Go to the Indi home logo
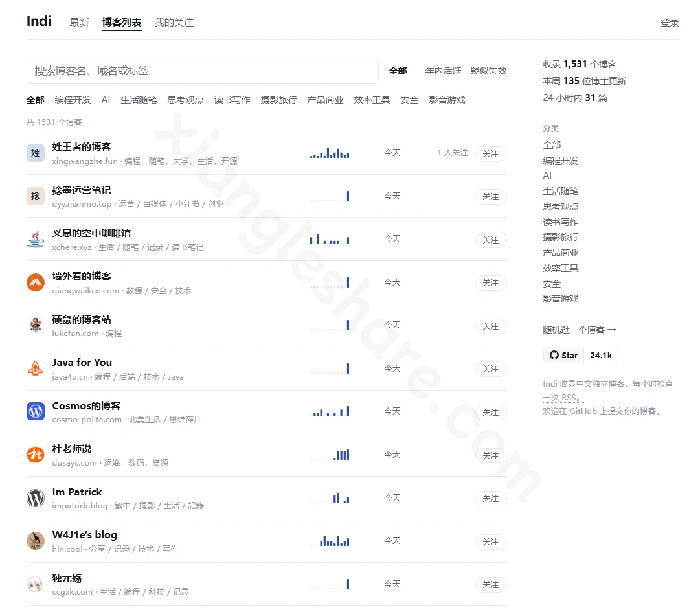 point(39,21)
